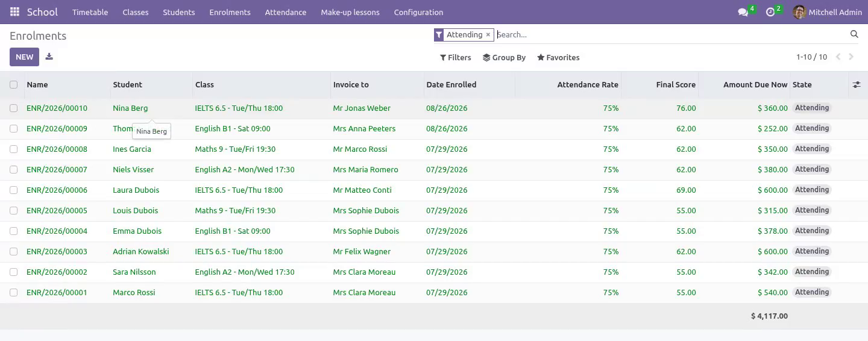The height and width of the screenshot is (341, 868).
Task: Open the Make-up lessons menu
Action: click(x=350, y=12)
